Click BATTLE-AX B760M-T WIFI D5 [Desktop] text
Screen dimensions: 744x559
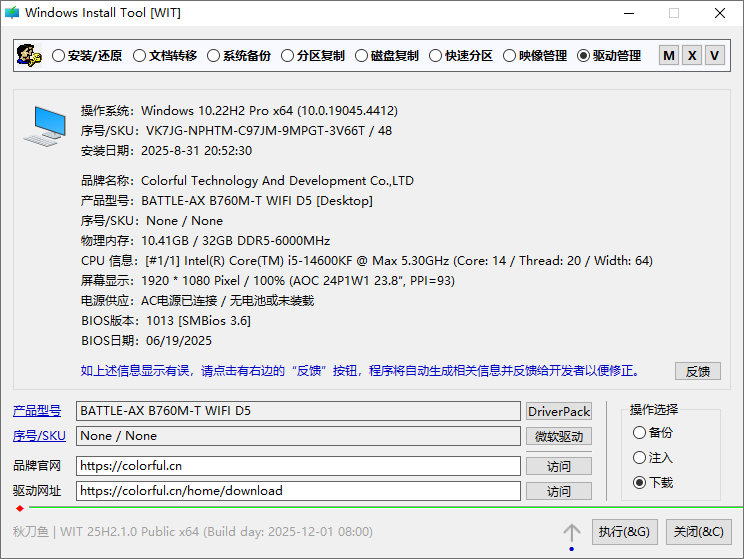(257, 201)
